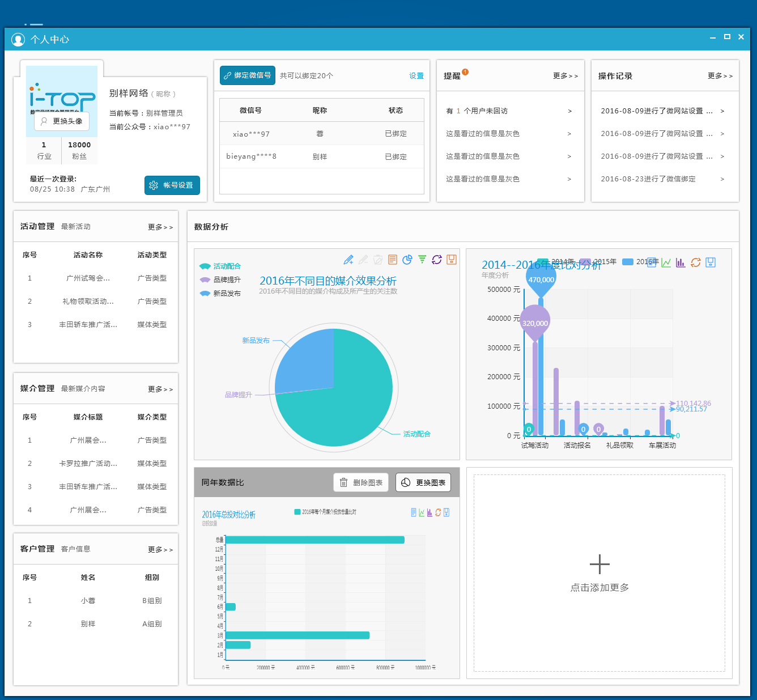Click the 点击添加更多 placeholder card
Screen dimensions: 757x700
[599, 573]
